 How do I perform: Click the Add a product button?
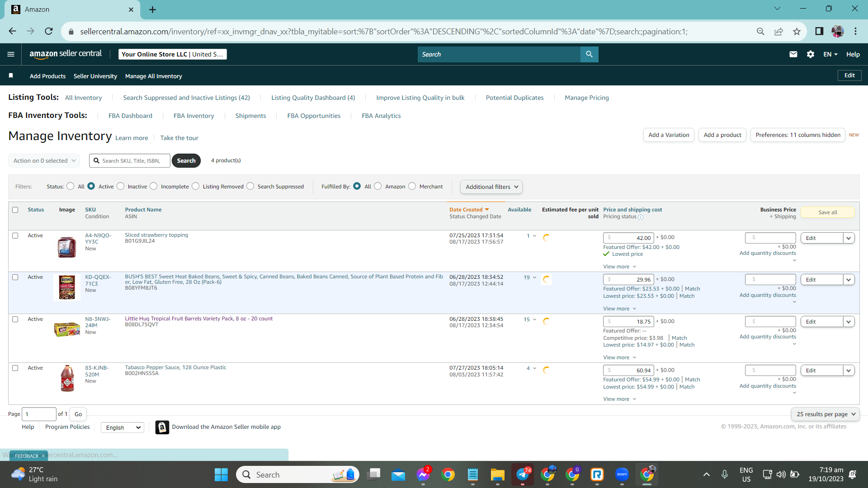tap(722, 135)
